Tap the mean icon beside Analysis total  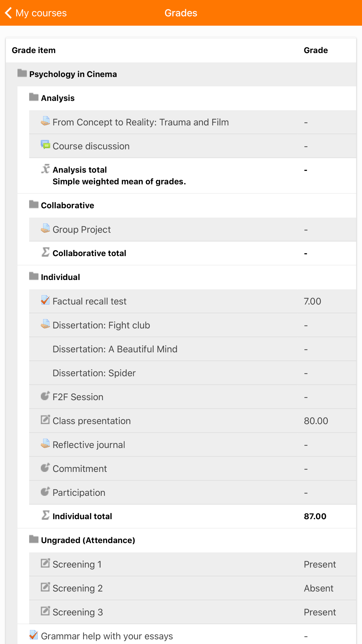(x=45, y=169)
